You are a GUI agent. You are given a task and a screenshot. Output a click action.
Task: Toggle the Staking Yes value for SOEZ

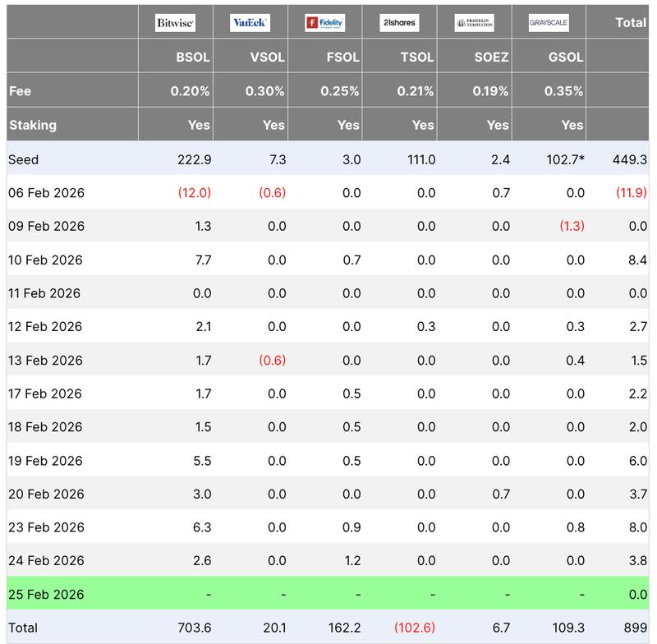click(498, 126)
